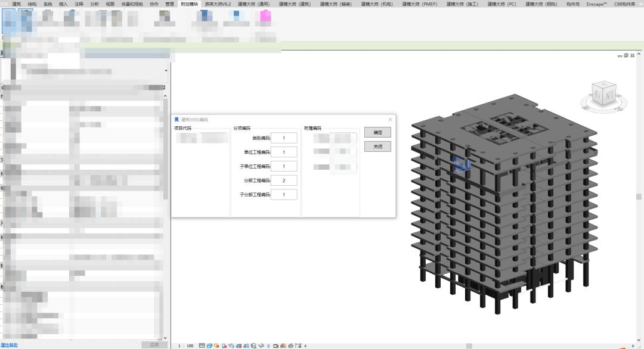
Task: Open the 1 : 100 view scale selector
Action: click(185, 345)
